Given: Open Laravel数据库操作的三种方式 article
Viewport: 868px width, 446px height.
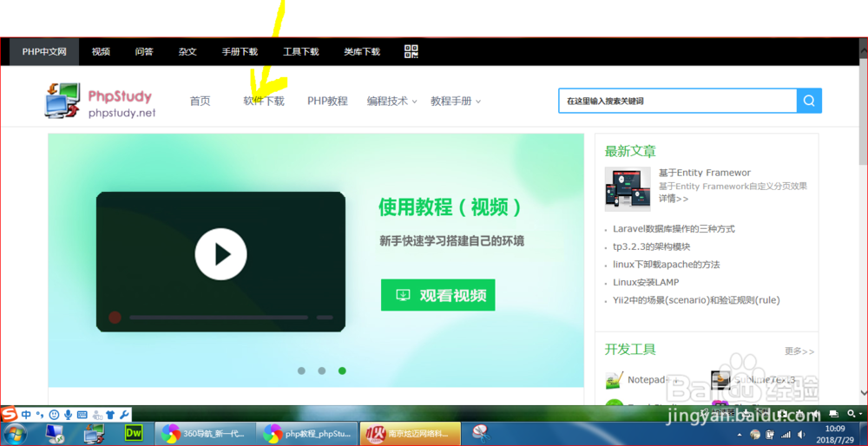Looking at the screenshot, I should 674,228.
